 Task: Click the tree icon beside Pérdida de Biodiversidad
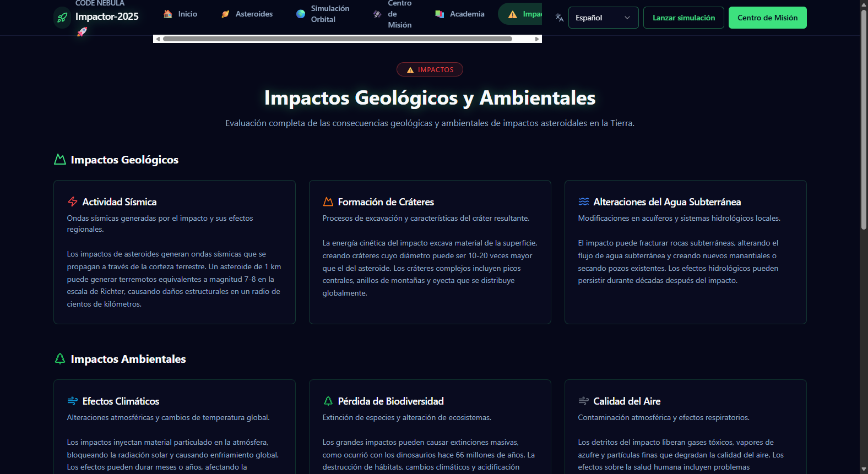click(x=328, y=401)
